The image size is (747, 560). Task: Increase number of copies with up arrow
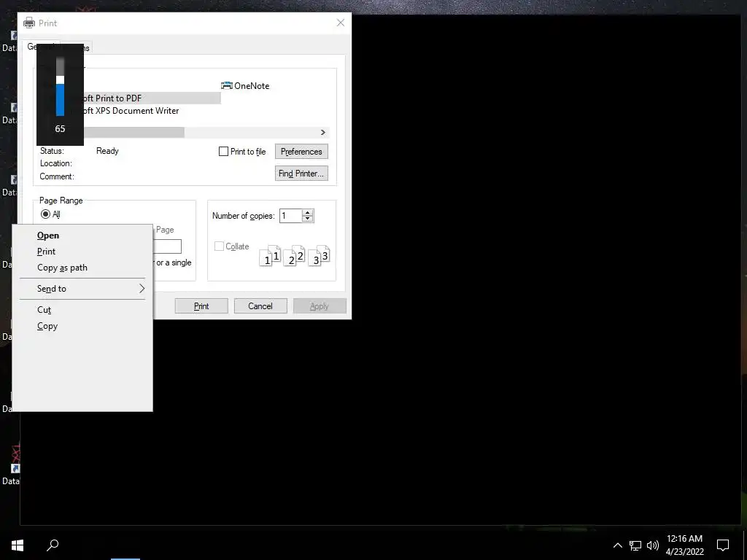coord(308,212)
